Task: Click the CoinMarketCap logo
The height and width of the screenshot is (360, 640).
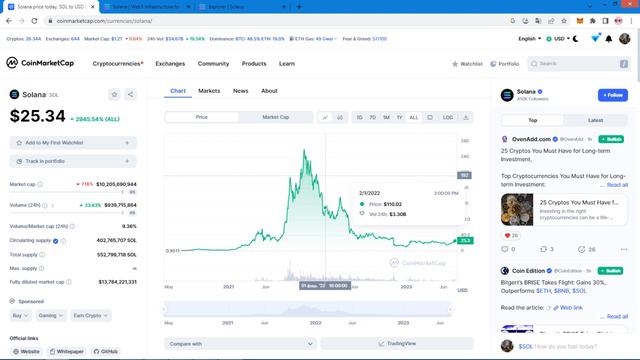Action: click(x=40, y=63)
